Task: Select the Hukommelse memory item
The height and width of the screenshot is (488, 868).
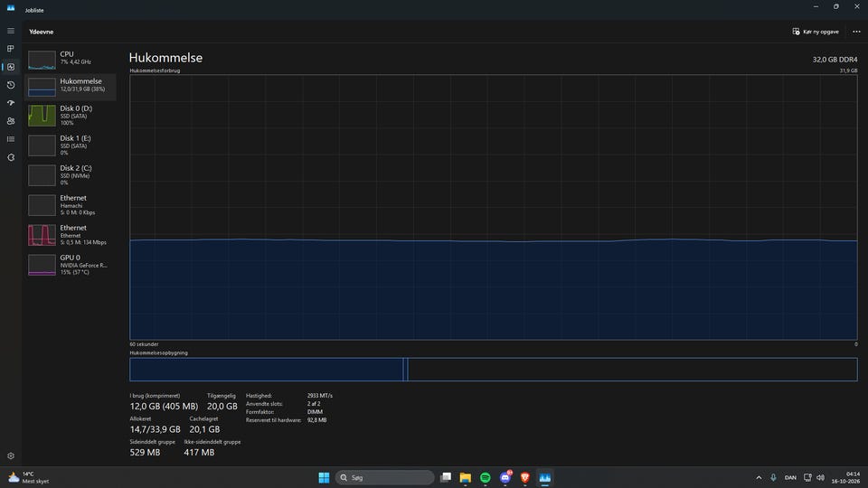Action: point(71,87)
